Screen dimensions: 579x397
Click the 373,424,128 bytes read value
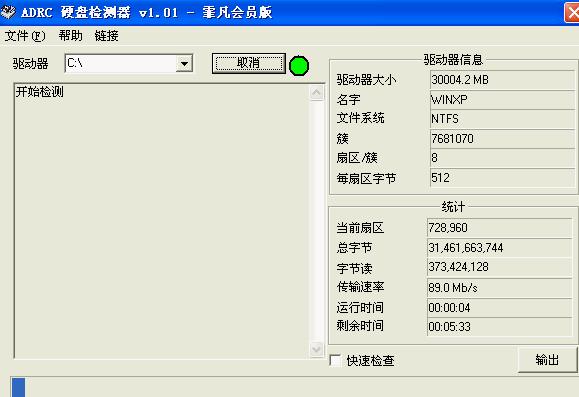point(500,267)
